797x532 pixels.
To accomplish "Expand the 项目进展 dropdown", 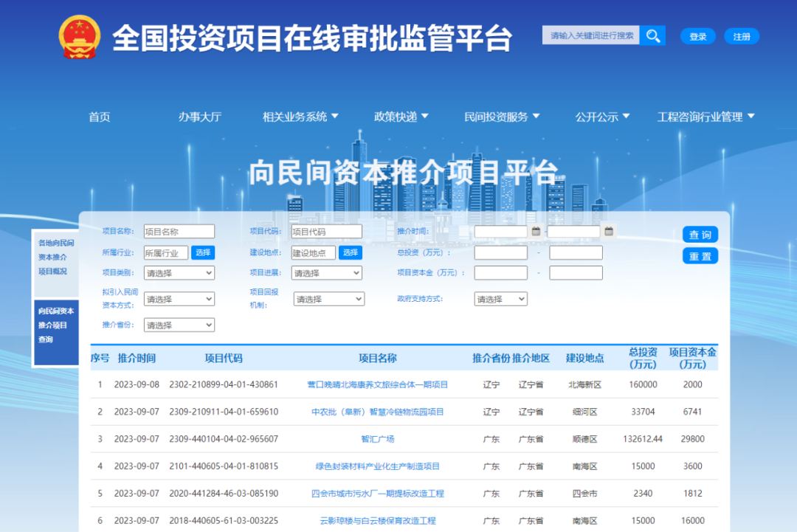I will 326,273.
